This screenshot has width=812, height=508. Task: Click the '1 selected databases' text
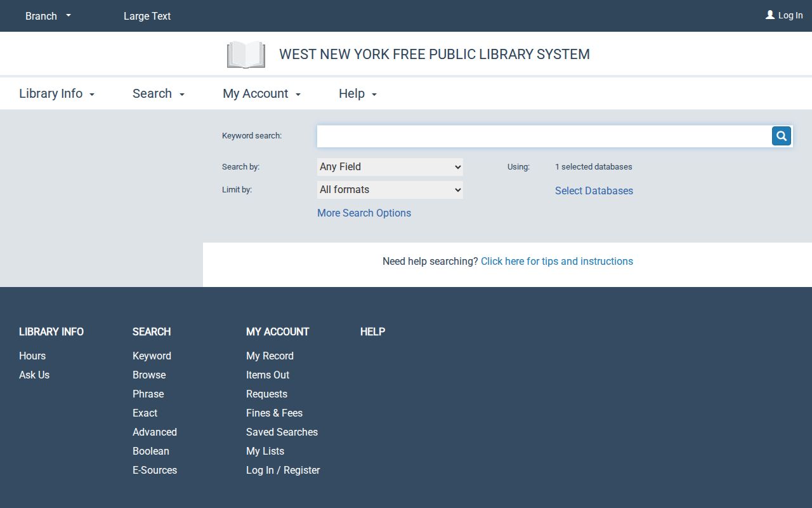tap(594, 166)
